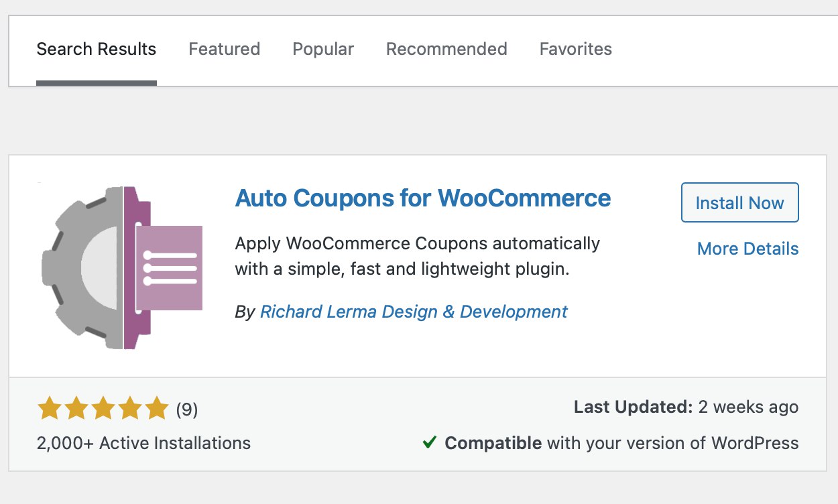Click the fifth rating star
This screenshot has width=838, height=504.
[x=156, y=408]
